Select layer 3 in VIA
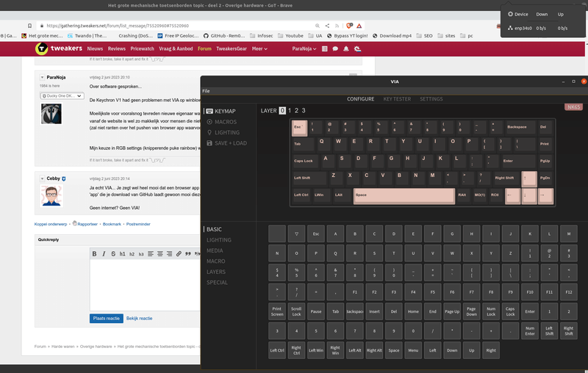Image resolution: width=588 pixels, height=373 pixels. 304,110
